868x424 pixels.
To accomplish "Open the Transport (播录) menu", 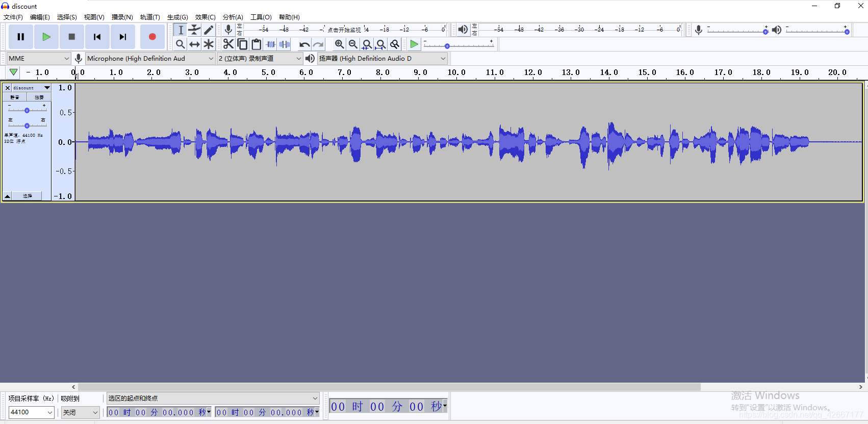I will 122,17.
